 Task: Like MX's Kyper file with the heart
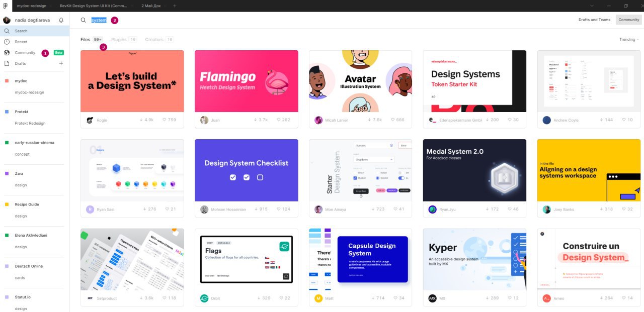pos(509,298)
